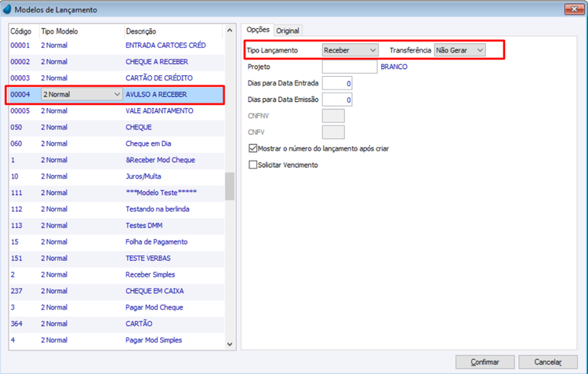Click the Confirmar button
588x374 pixels.
(485, 362)
